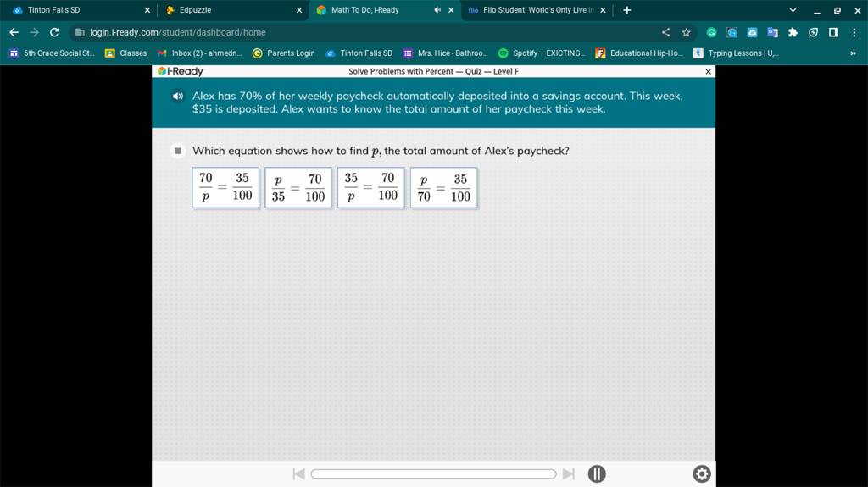Open Extensions puzzle piece menu

(x=793, y=32)
